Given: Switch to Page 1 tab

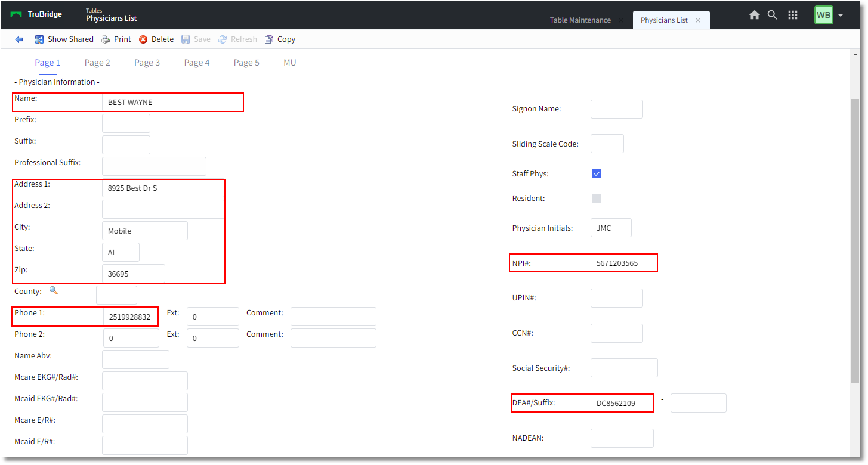Looking at the screenshot, I should (48, 63).
